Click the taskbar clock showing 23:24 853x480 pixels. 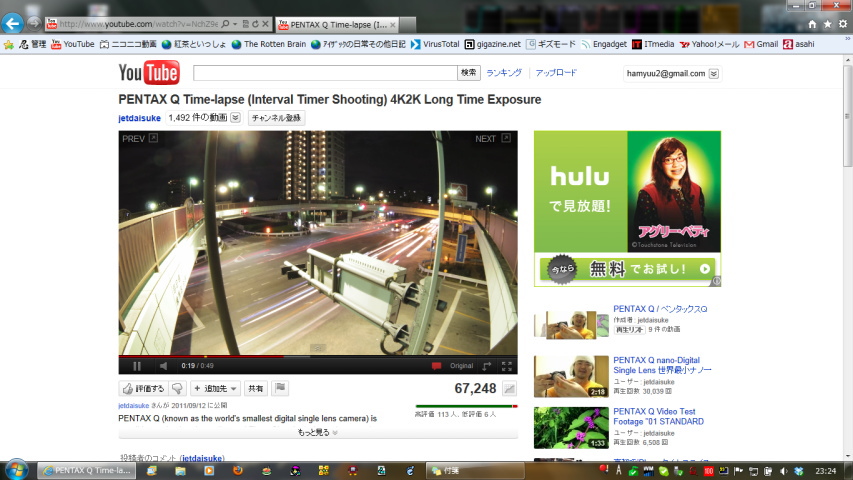(x=825, y=471)
